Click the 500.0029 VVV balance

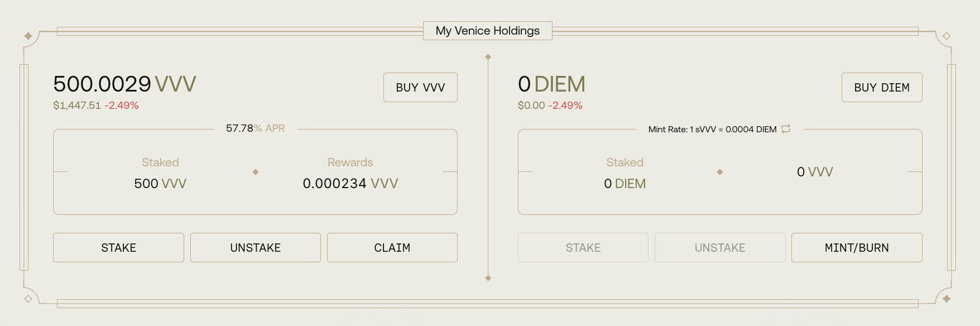(124, 84)
